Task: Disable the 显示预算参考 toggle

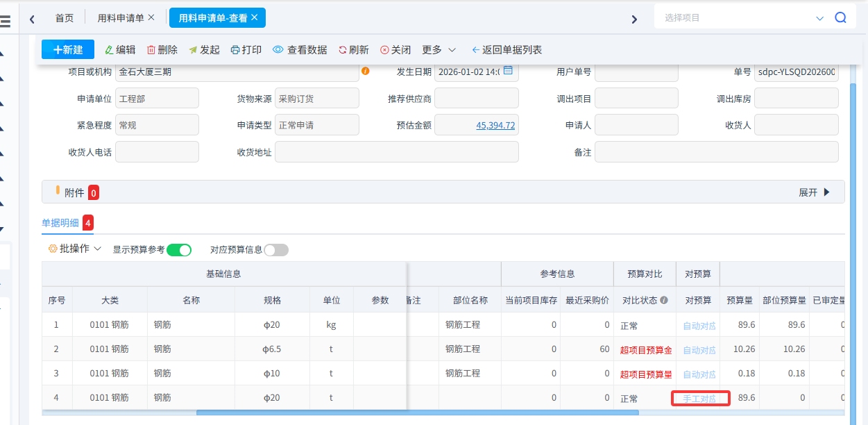Action: click(x=178, y=250)
